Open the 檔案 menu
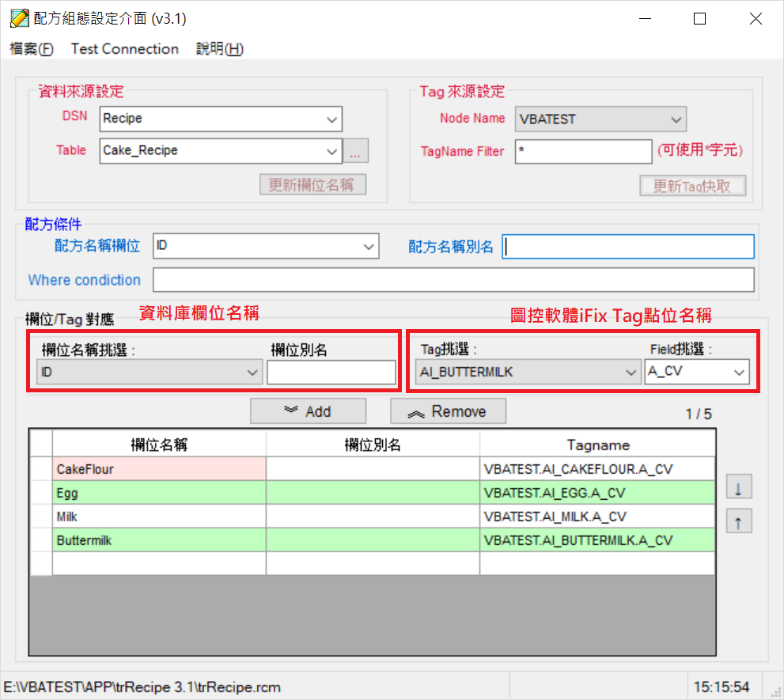The width and height of the screenshot is (784, 700). 32,49
